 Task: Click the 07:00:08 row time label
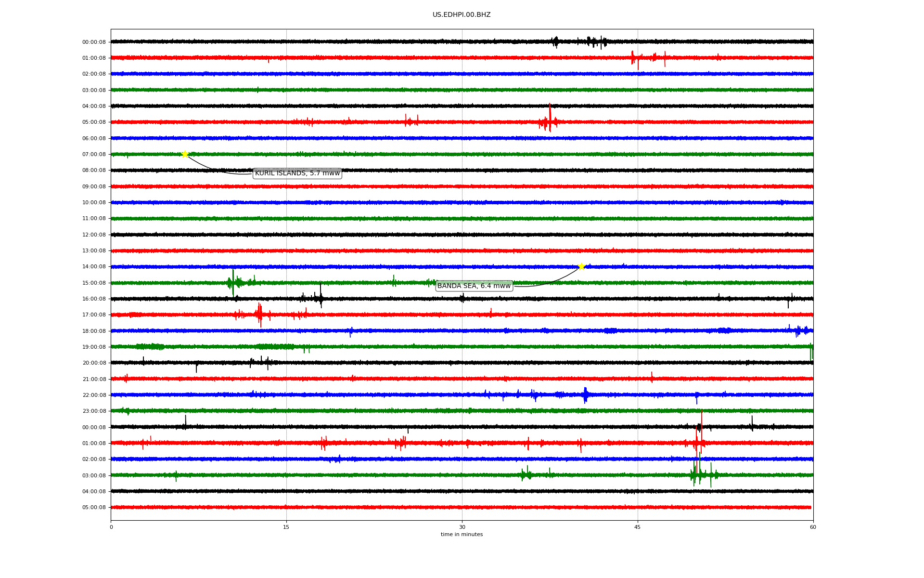(94, 155)
